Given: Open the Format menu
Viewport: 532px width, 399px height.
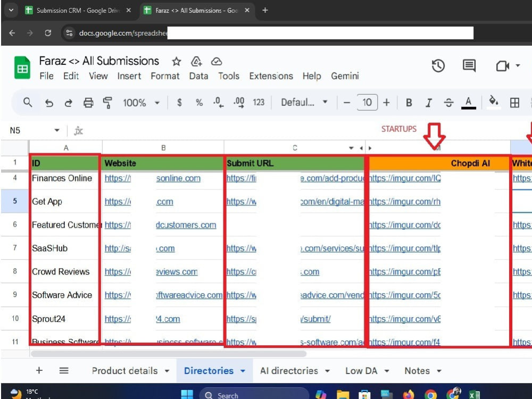Looking at the screenshot, I should [x=165, y=76].
